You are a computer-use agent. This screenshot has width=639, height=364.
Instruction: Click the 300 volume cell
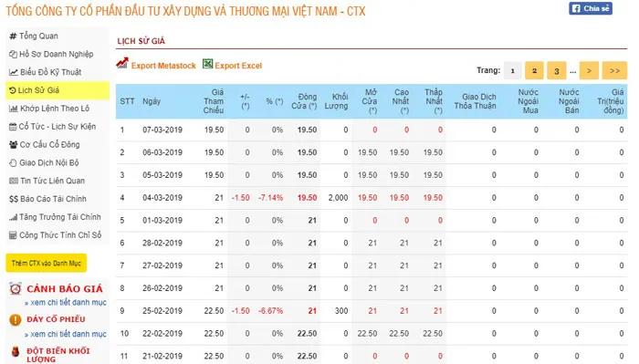tap(341, 311)
